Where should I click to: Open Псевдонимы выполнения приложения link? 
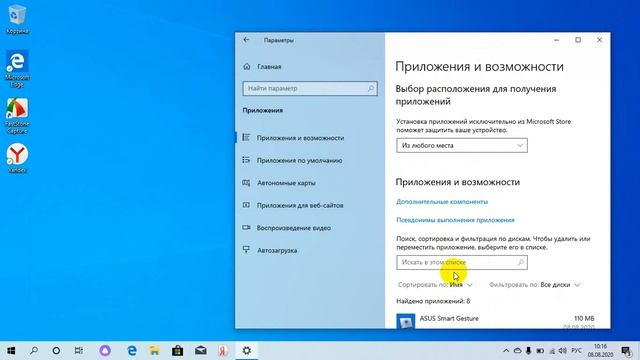(455, 220)
